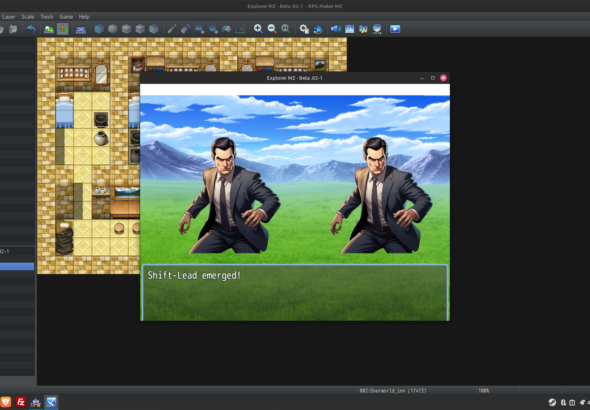This screenshot has height=410, width=590.
Task: Click the gray clay pot tile on the map
Action: [101, 138]
